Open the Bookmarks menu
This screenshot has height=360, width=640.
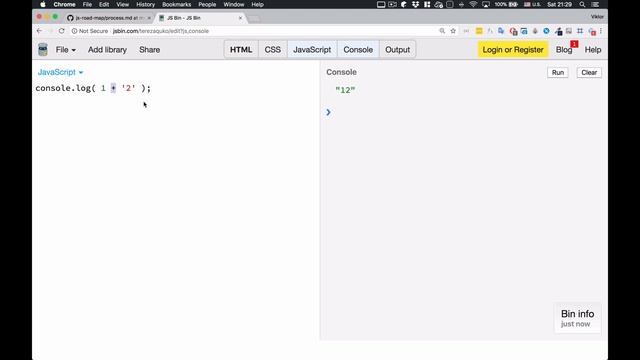click(x=176, y=4)
